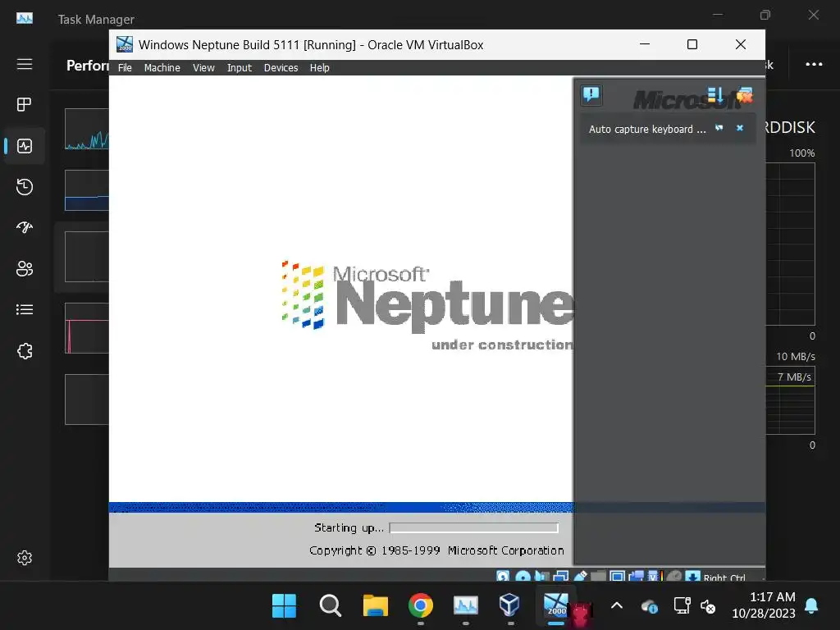Click the display status icon in VirtualBox

click(617, 577)
